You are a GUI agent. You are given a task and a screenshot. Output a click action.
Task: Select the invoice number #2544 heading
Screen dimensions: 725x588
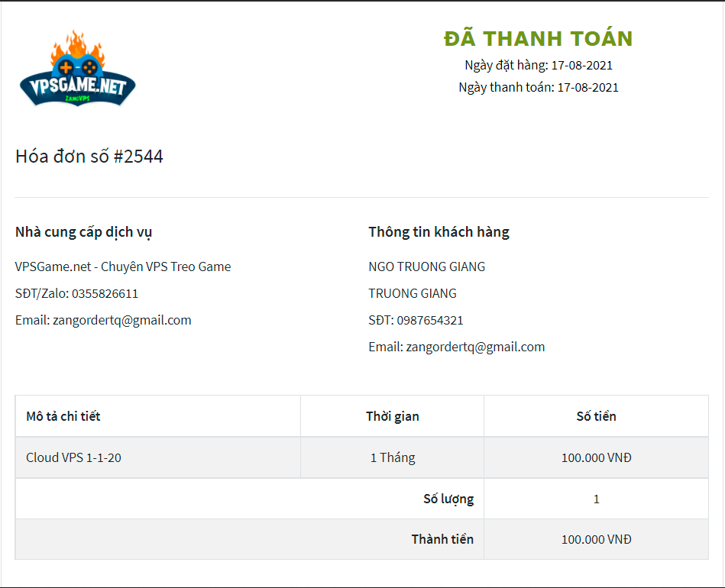tap(89, 157)
